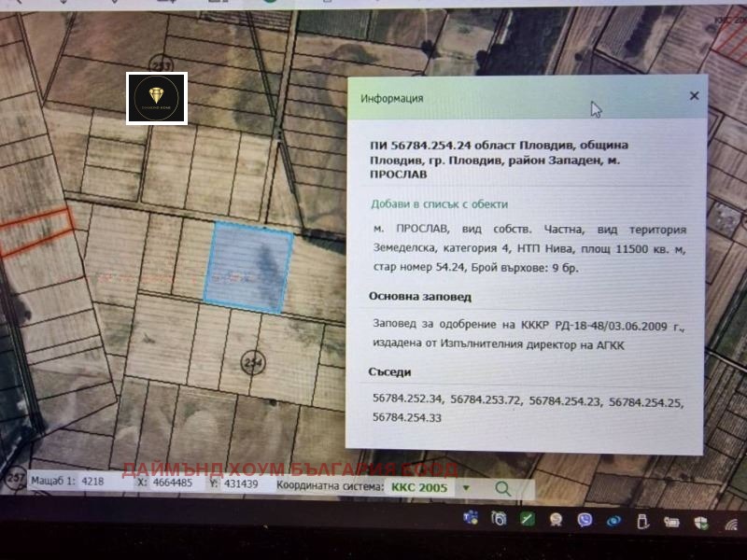Click the Safely Remove Hardware USB icon

pyautogui.click(x=642, y=521)
